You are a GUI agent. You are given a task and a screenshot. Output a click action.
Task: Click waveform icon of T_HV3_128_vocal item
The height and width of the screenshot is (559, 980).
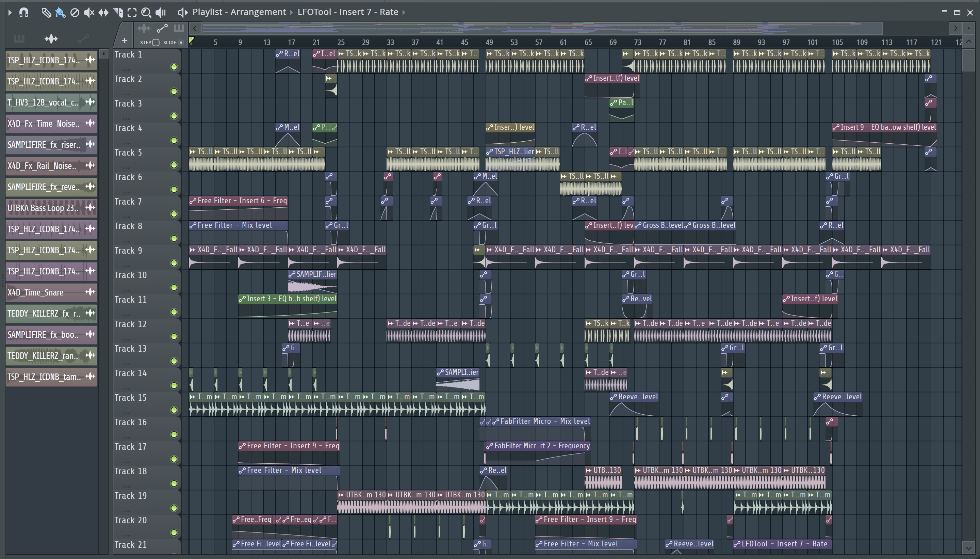point(90,102)
